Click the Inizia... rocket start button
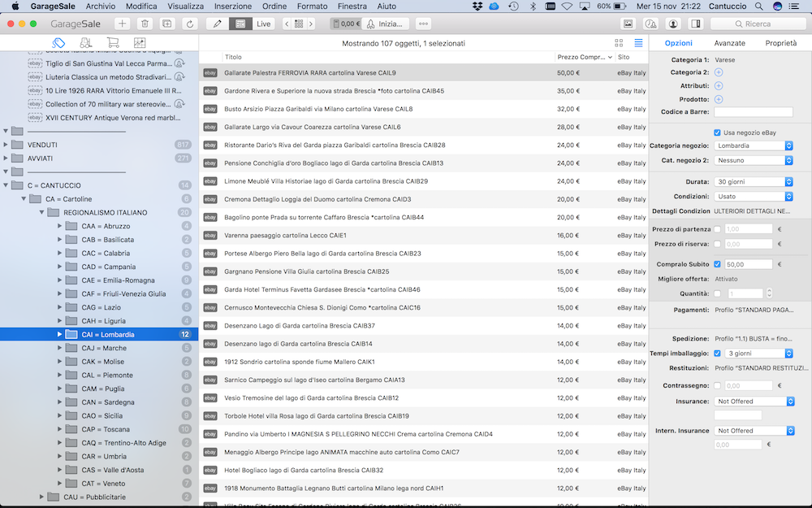 [385, 24]
